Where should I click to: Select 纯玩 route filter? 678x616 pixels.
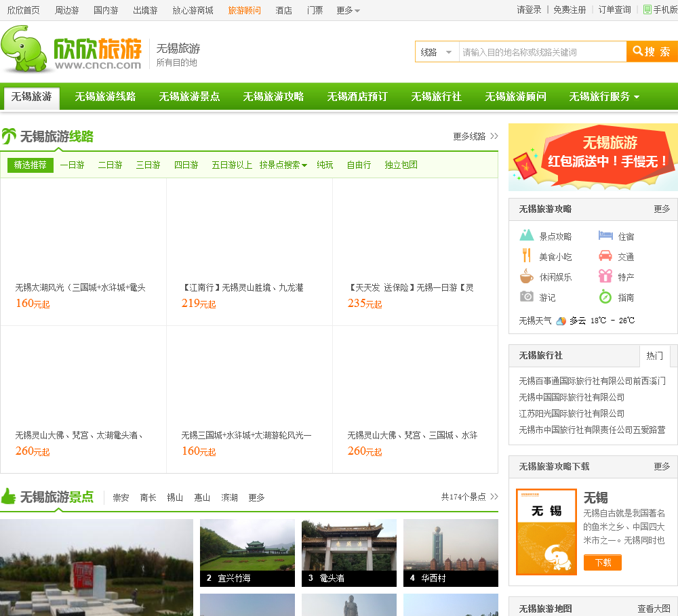click(x=325, y=165)
